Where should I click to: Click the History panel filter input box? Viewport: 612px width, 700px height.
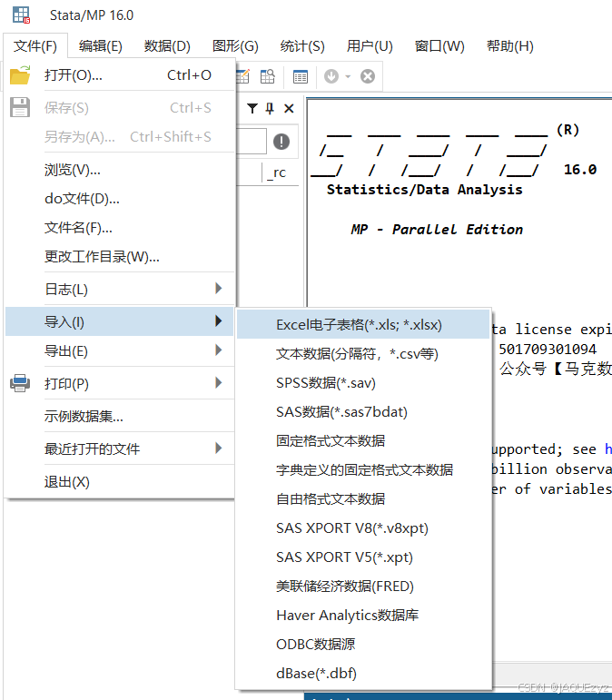coord(252,141)
